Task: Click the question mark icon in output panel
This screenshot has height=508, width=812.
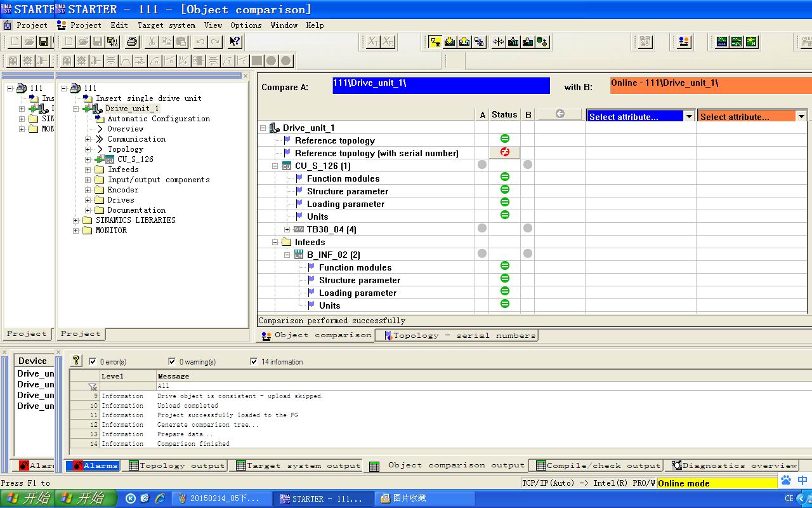Action: click(x=76, y=360)
